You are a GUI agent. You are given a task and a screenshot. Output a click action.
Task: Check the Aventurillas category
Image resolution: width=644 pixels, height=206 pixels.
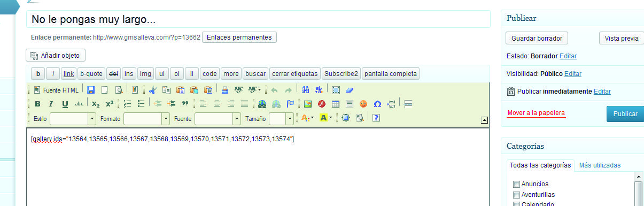(516, 195)
